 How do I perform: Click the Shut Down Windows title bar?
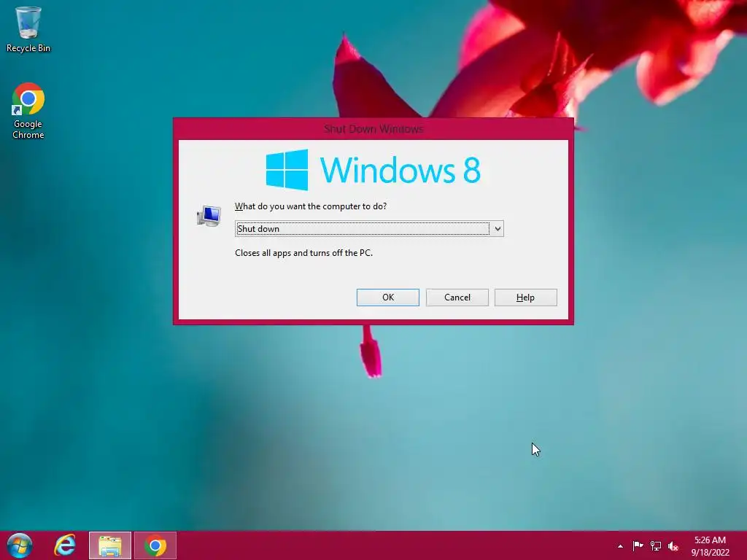tap(373, 128)
